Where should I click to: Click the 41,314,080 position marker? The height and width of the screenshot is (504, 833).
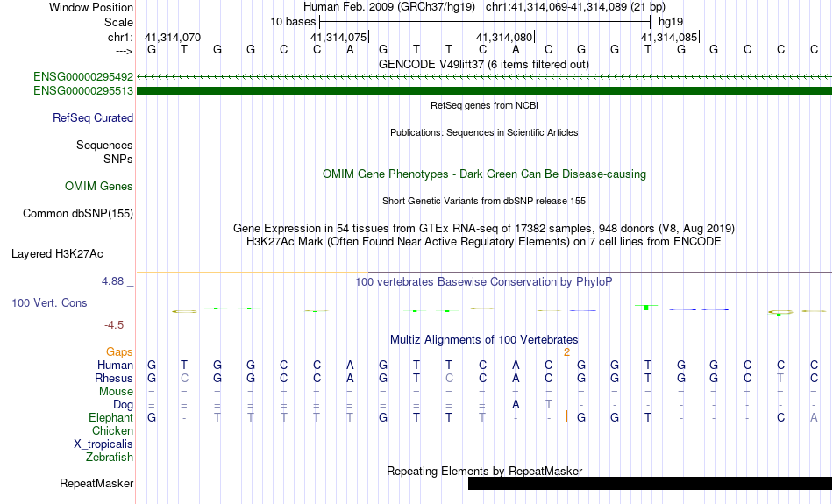click(x=505, y=37)
